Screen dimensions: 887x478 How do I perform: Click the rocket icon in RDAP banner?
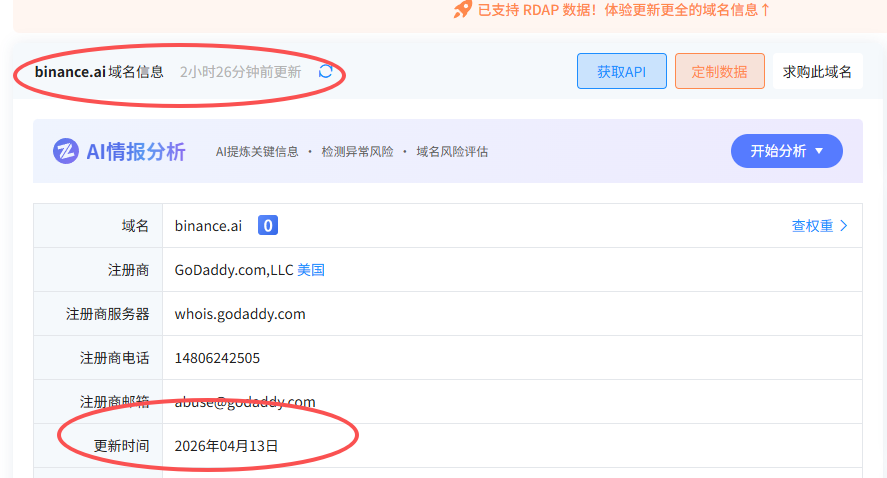tap(462, 9)
